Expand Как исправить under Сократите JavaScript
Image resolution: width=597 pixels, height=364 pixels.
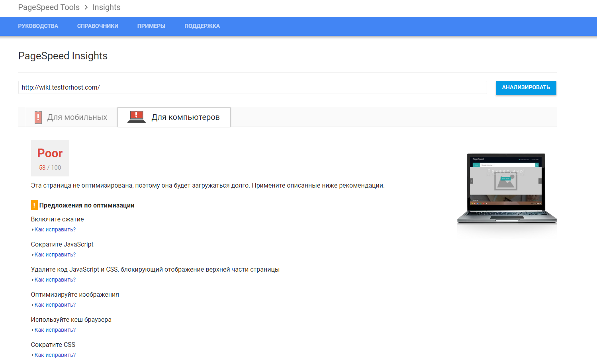tap(55, 254)
